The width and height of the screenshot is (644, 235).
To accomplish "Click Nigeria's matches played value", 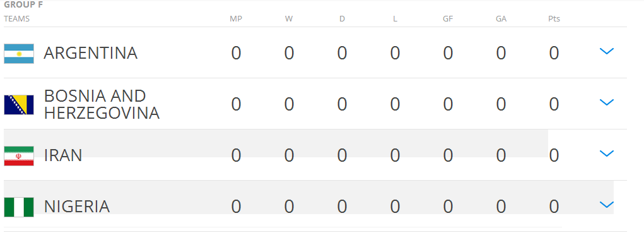I will click(236, 207).
